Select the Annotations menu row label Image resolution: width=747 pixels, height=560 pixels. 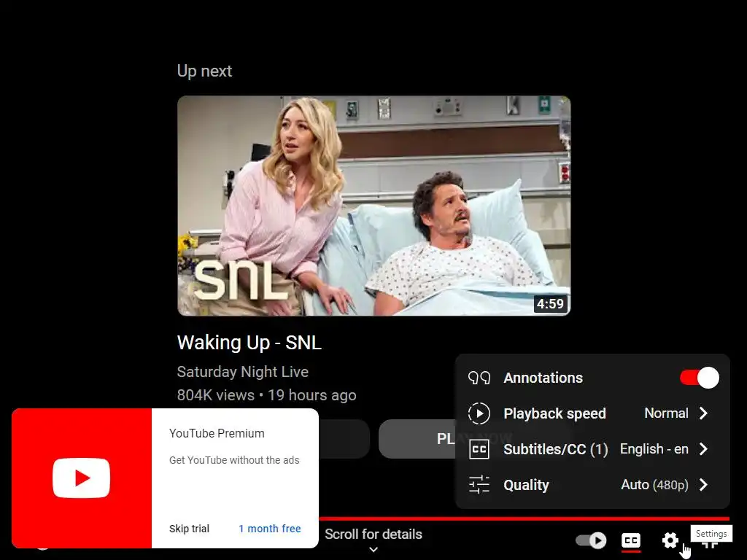pos(543,378)
